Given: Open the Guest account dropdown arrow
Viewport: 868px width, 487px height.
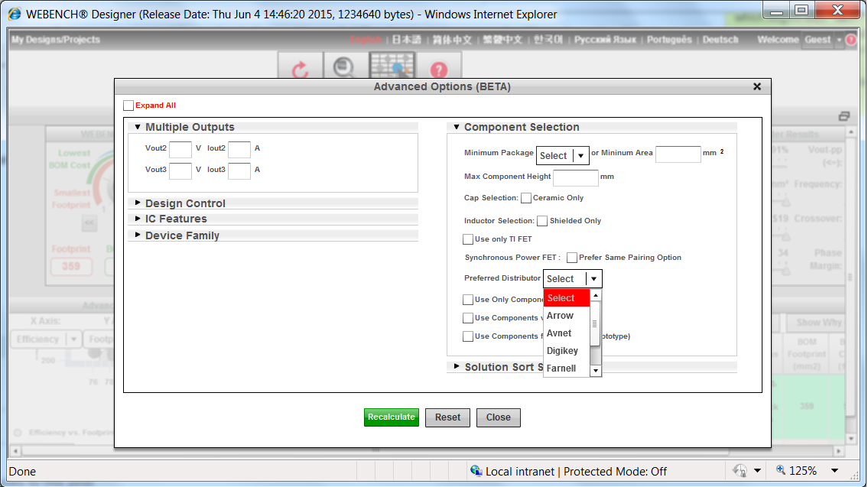Looking at the screenshot, I should (839, 40).
